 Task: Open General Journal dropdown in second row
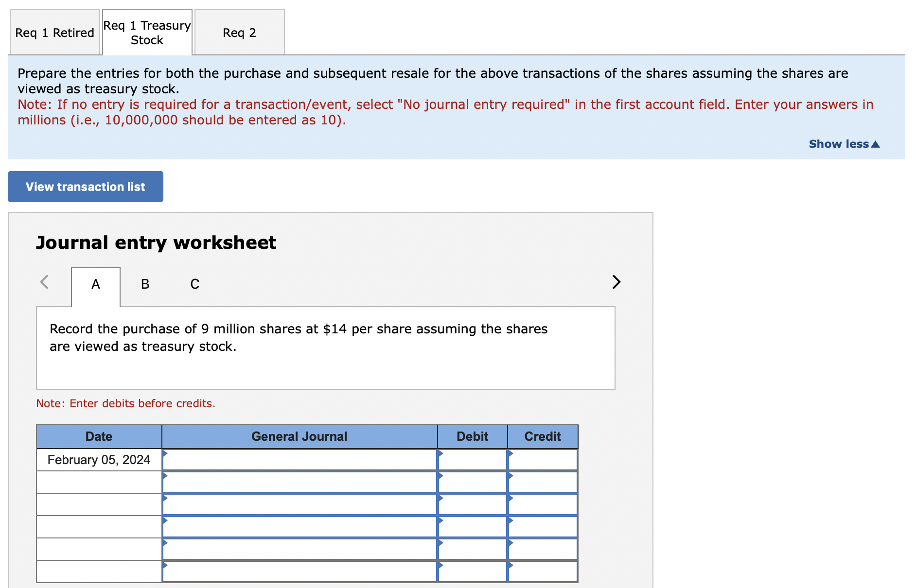[x=299, y=482]
